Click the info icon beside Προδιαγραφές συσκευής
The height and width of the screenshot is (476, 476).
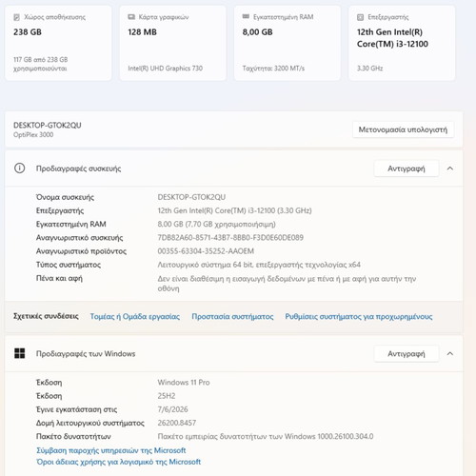coord(20,169)
